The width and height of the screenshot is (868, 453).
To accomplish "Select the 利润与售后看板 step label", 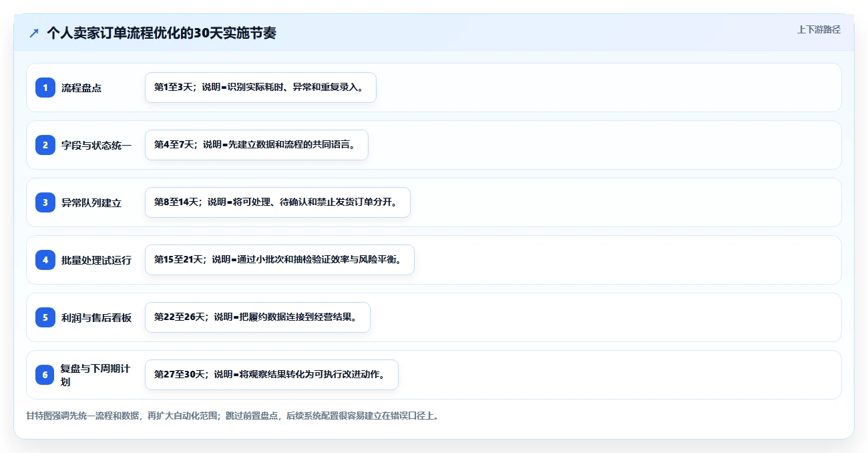I will coord(97,317).
